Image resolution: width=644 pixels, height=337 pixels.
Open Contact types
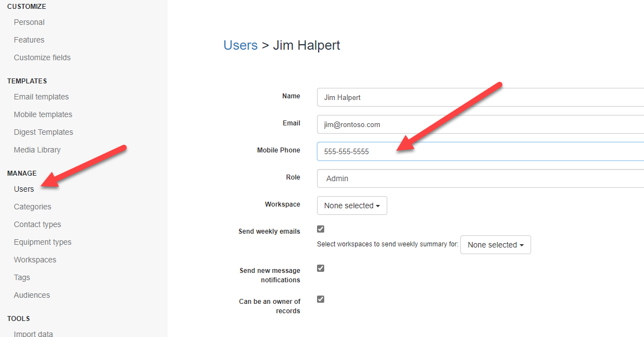38,224
